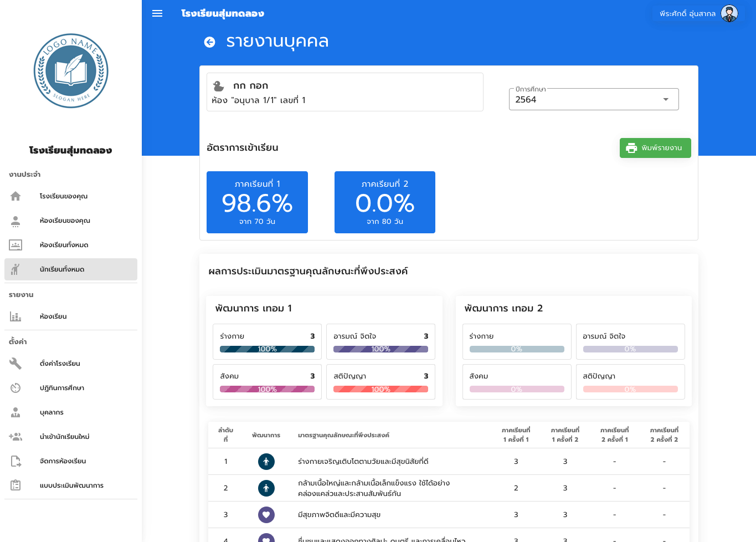Click the clipboard icon for แบบประเมินพัฒนาการ
Image resolution: width=756 pixels, height=542 pixels.
(16, 485)
